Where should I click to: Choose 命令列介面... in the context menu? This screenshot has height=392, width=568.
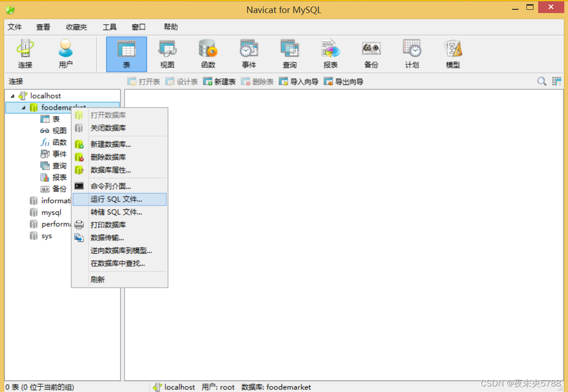pyautogui.click(x=119, y=186)
